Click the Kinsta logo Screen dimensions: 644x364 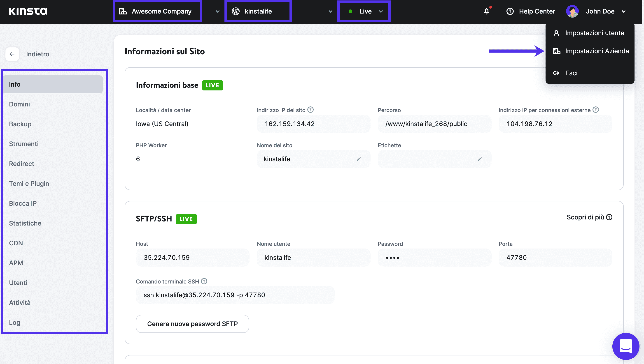28,11
